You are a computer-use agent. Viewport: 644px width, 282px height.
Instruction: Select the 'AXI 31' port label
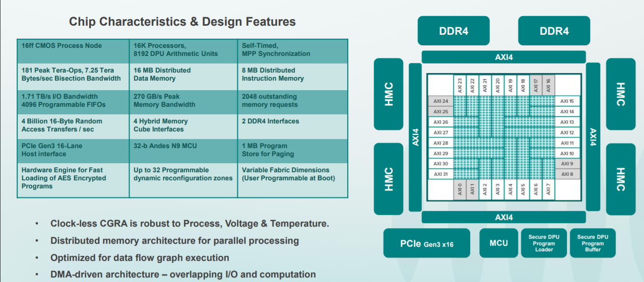(440, 174)
